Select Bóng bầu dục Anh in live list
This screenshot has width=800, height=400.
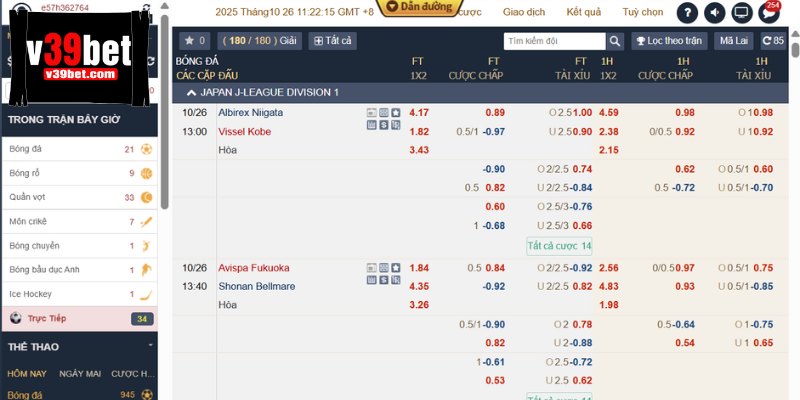(80, 269)
